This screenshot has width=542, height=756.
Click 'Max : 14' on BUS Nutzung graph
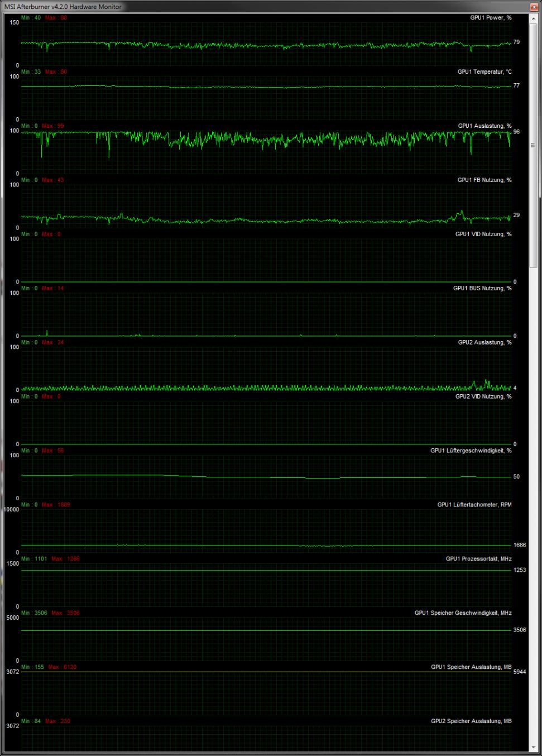click(x=52, y=289)
